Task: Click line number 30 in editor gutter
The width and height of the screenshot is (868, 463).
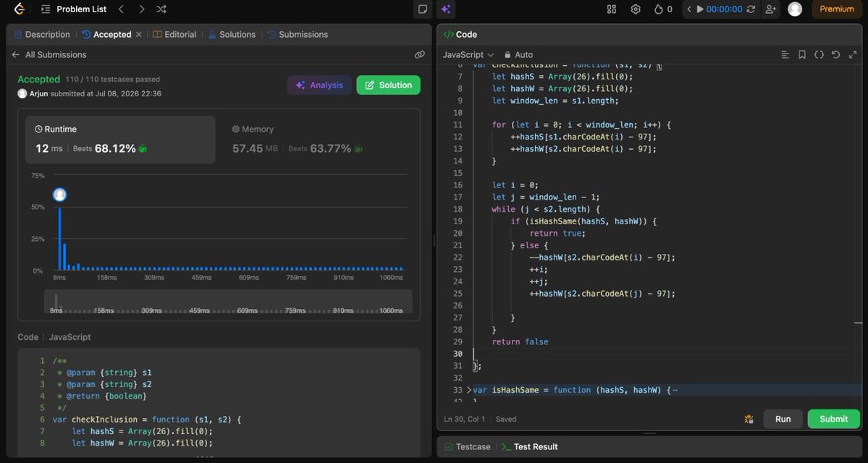Action: 458,354
